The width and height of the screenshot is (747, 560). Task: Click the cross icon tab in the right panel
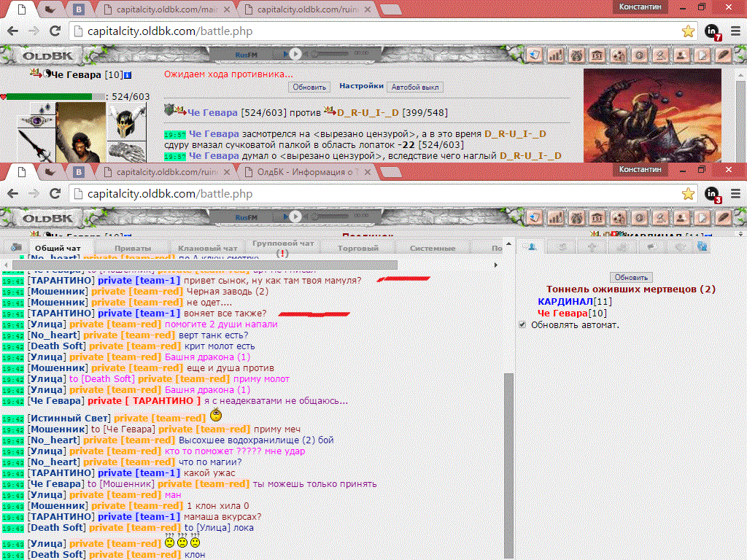pyautogui.click(x=592, y=246)
